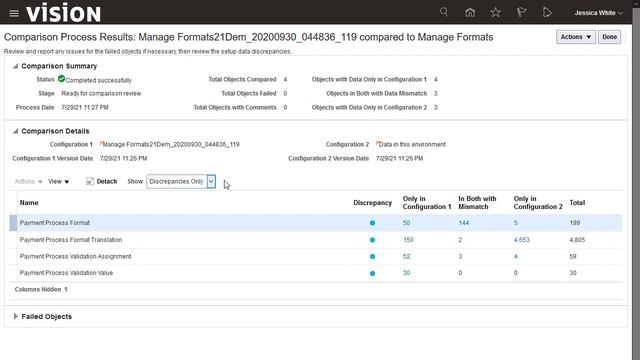
Task: Sort by the Name column header
Action: tap(29, 203)
